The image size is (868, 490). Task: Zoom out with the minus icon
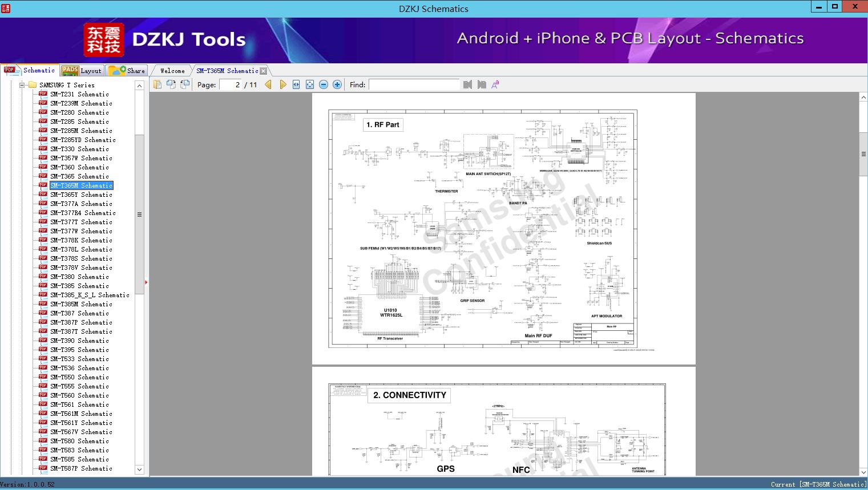[324, 84]
